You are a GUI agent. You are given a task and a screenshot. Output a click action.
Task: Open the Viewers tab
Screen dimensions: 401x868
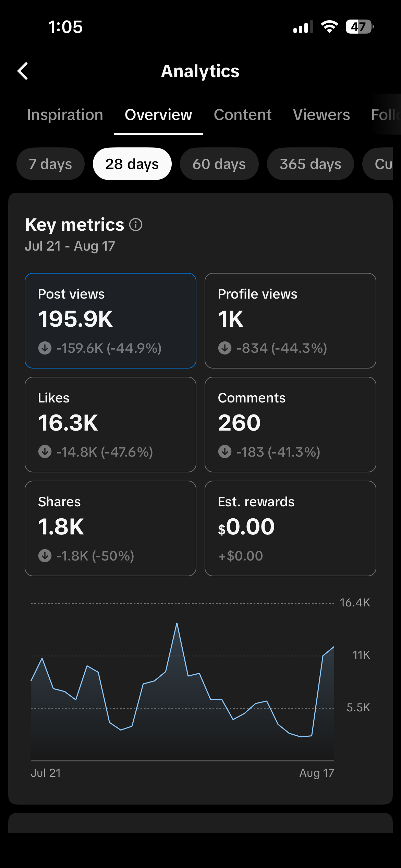pos(321,115)
